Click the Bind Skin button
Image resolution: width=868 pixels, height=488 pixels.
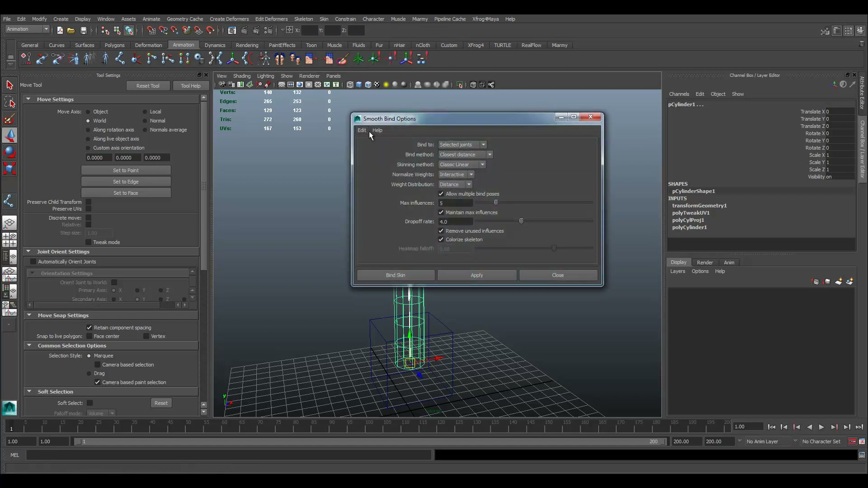tap(396, 275)
